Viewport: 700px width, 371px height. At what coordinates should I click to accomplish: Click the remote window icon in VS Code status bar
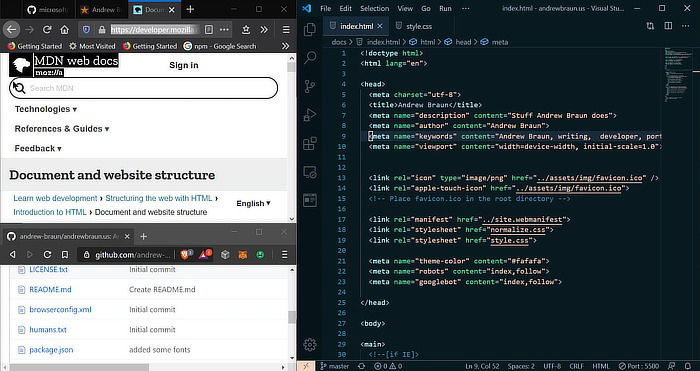pos(306,366)
